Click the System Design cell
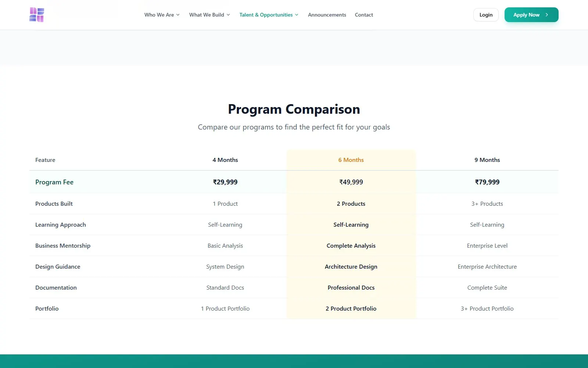This screenshot has height=368, width=588. pyautogui.click(x=225, y=266)
